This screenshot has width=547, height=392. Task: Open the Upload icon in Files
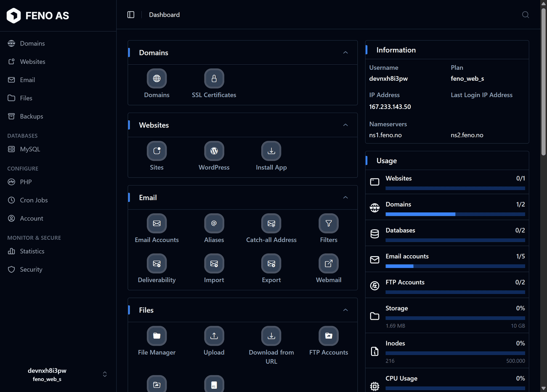coord(214,336)
